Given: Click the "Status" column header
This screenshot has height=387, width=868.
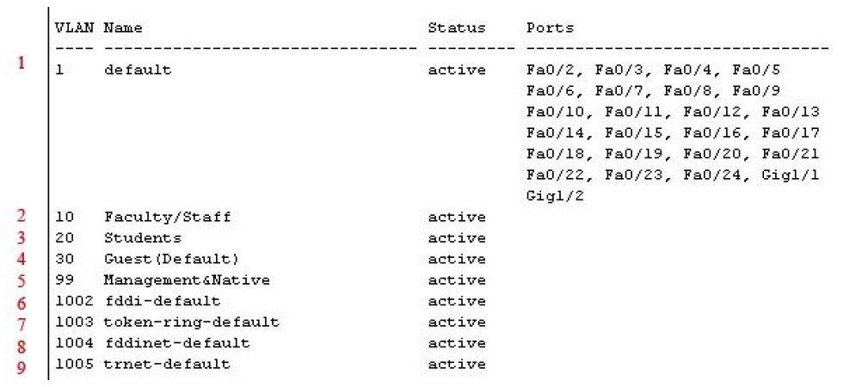Looking at the screenshot, I should pyautogui.click(x=456, y=28).
